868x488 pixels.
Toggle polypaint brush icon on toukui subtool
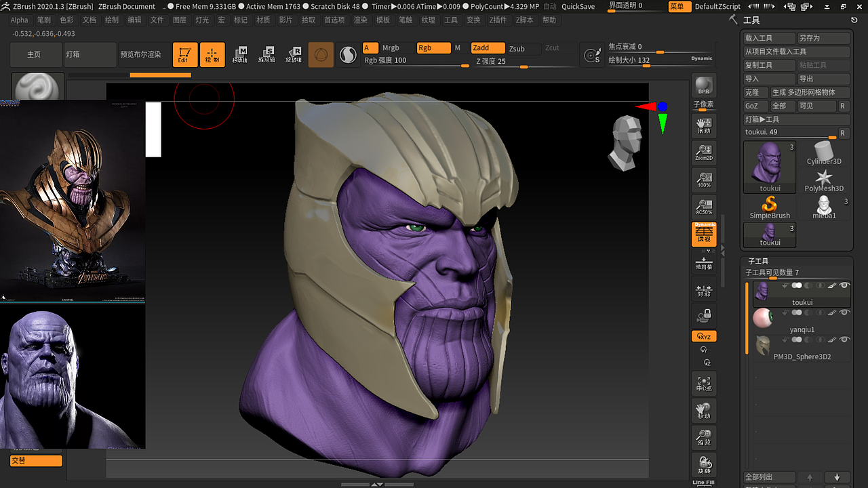pyautogui.click(x=833, y=285)
